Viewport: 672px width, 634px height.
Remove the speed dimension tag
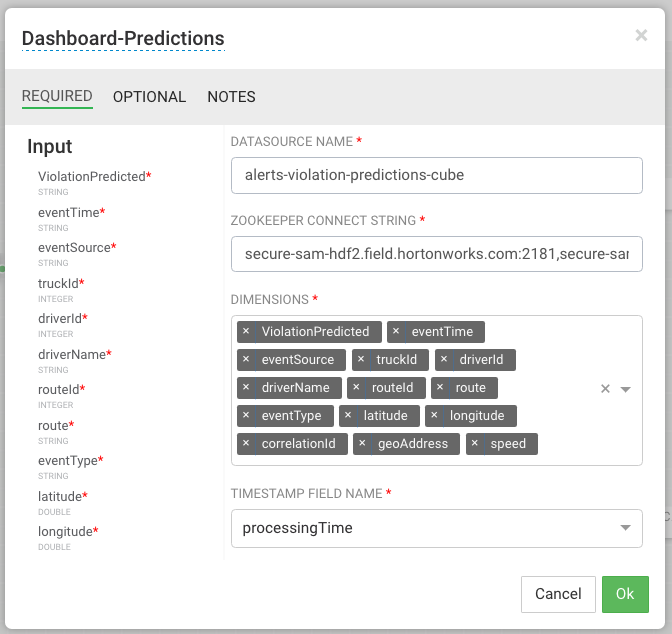(475, 443)
